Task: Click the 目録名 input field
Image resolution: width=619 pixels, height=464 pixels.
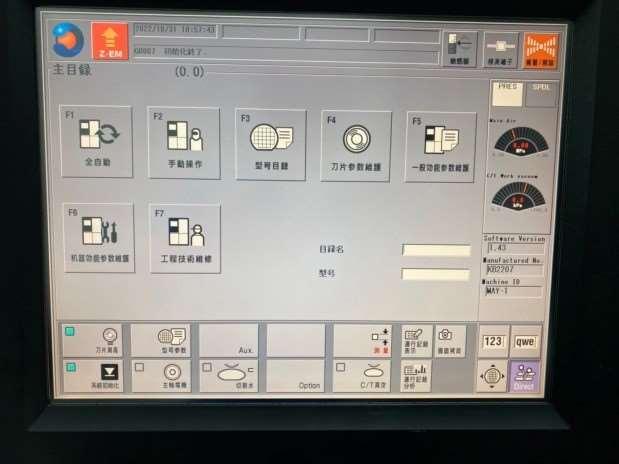Action: pos(436,250)
